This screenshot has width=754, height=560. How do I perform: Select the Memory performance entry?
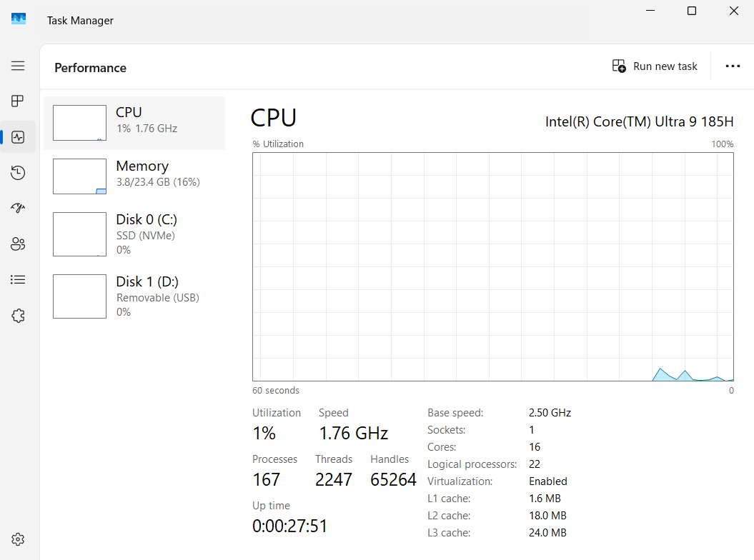[134, 176]
